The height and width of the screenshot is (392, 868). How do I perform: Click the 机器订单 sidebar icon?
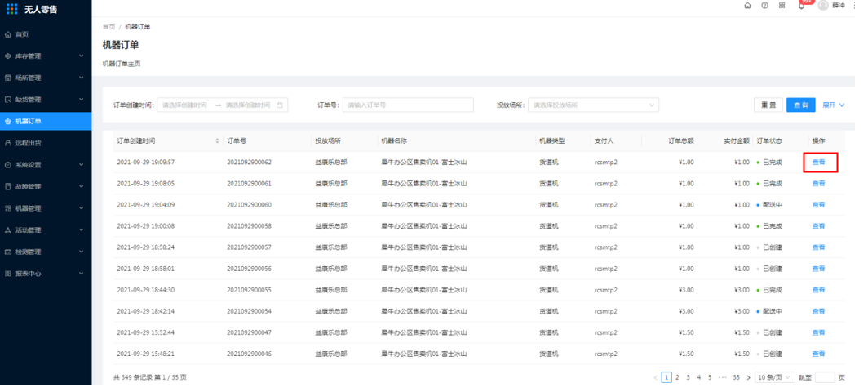click(8, 122)
